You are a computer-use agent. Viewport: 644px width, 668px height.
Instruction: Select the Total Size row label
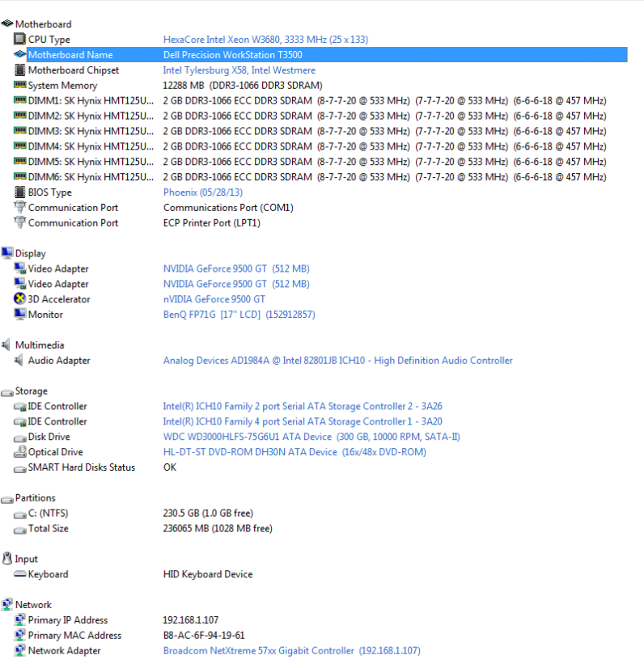point(49,529)
